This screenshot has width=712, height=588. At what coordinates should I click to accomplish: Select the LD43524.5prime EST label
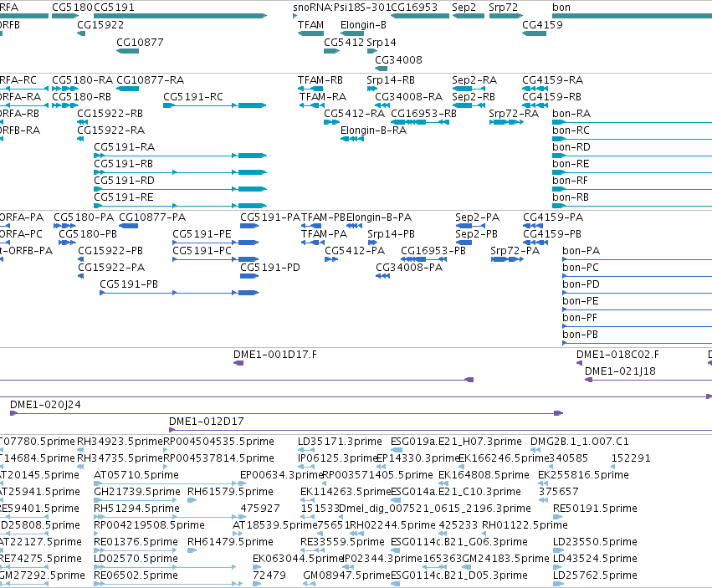[x=596, y=559]
